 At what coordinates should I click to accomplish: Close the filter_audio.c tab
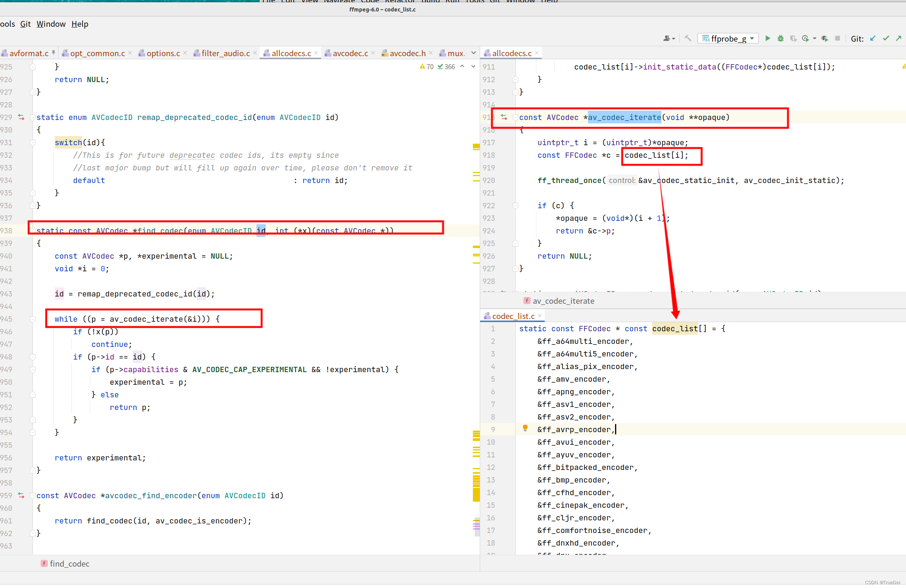coord(255,53)
